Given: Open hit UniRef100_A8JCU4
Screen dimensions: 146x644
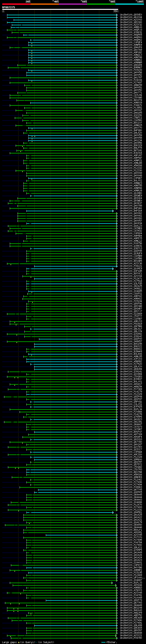Looking at the screenshot, I should tap(131, 17).
